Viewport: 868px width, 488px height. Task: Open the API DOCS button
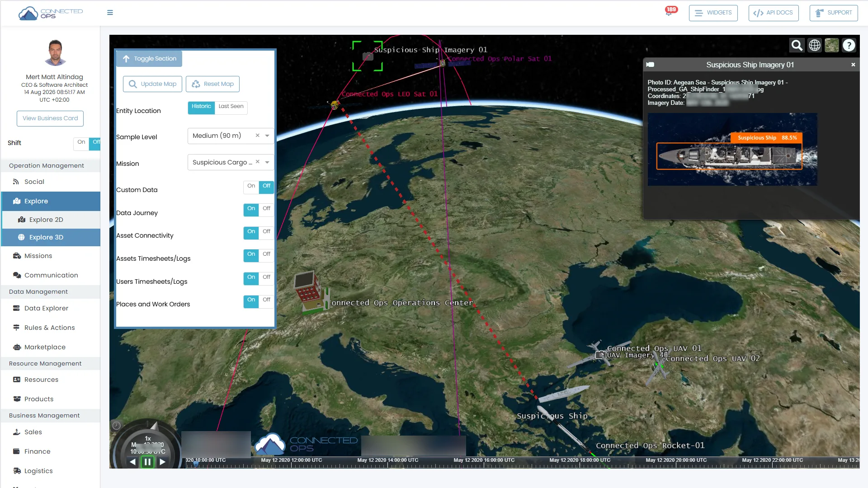tap(774, 13)
